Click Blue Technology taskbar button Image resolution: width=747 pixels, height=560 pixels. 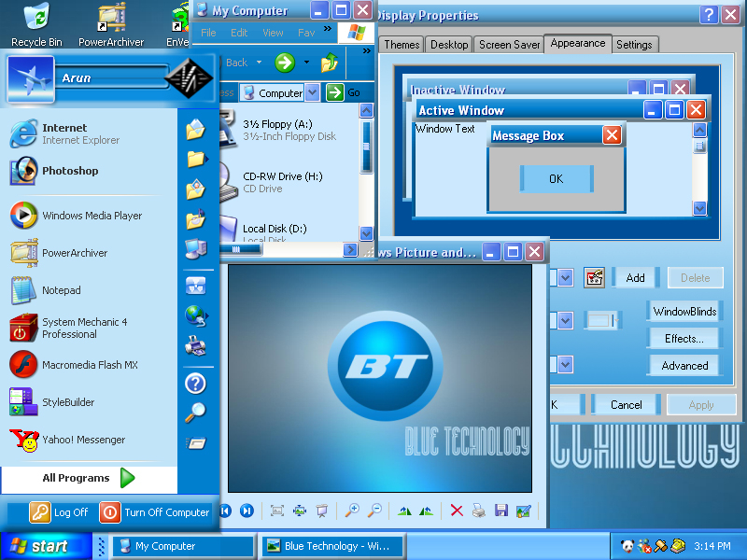point(332,546)
